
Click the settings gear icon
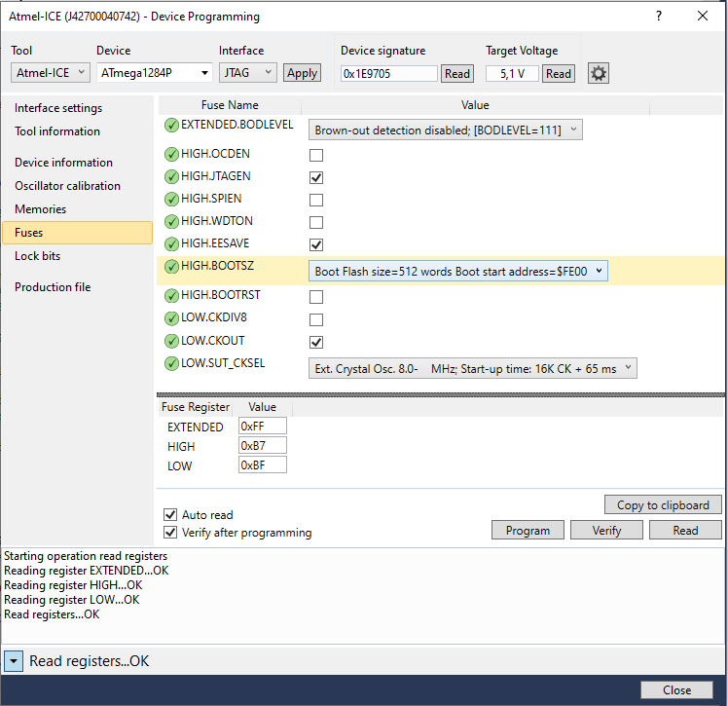tap(599, 73)
